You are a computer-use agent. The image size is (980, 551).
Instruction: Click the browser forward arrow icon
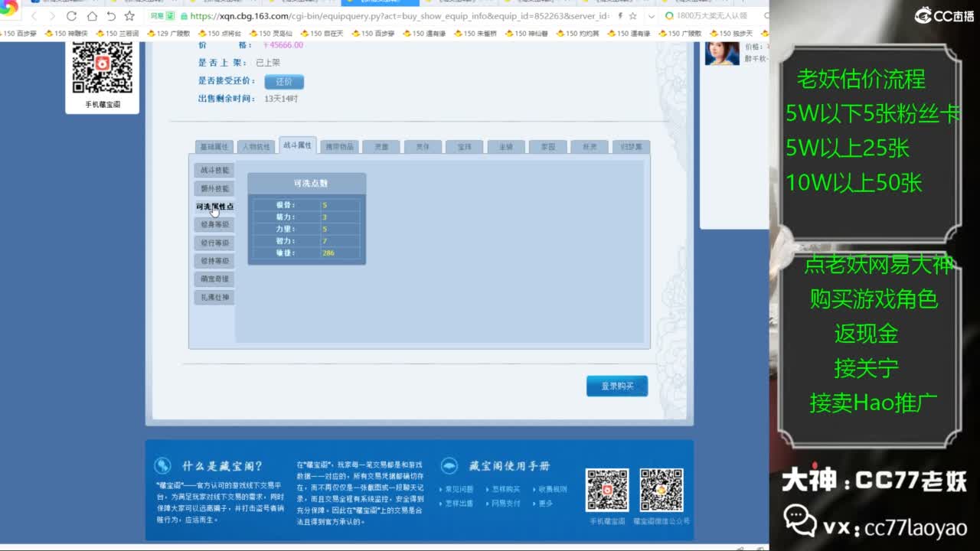pos(52,15)
